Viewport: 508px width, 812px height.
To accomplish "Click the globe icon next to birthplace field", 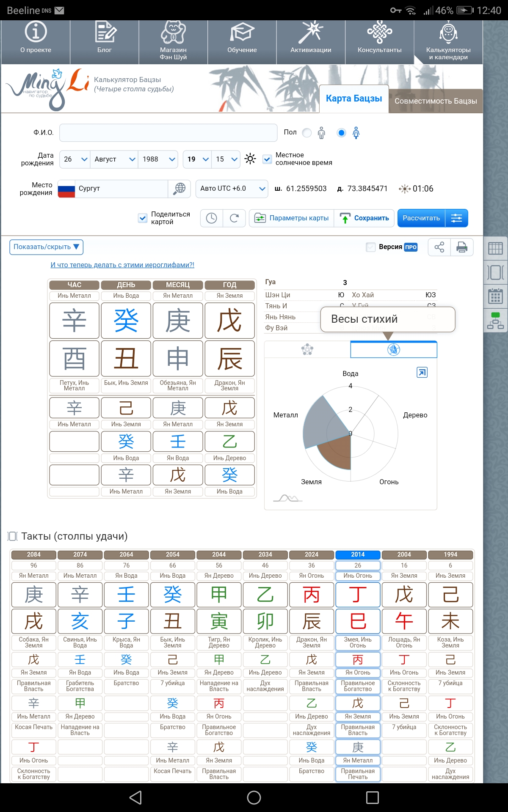I will click(180, 189).
